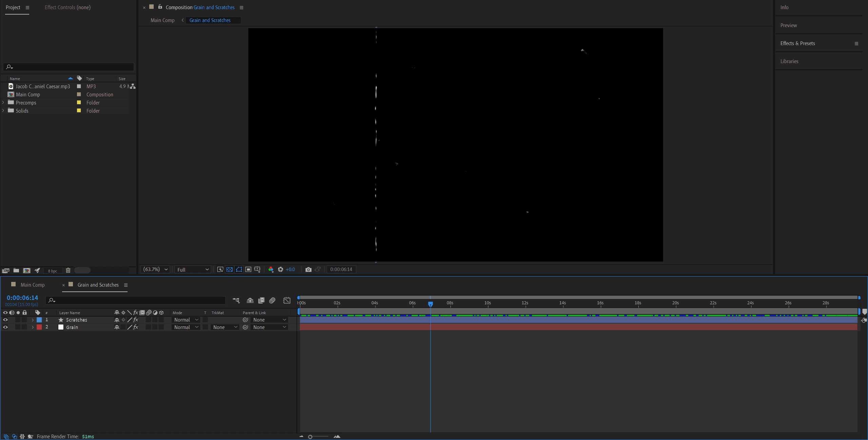Viewport: 868px width, 440px height.
Task: Open the Show Channel color management icon
Action: click(x=271, y=269)
